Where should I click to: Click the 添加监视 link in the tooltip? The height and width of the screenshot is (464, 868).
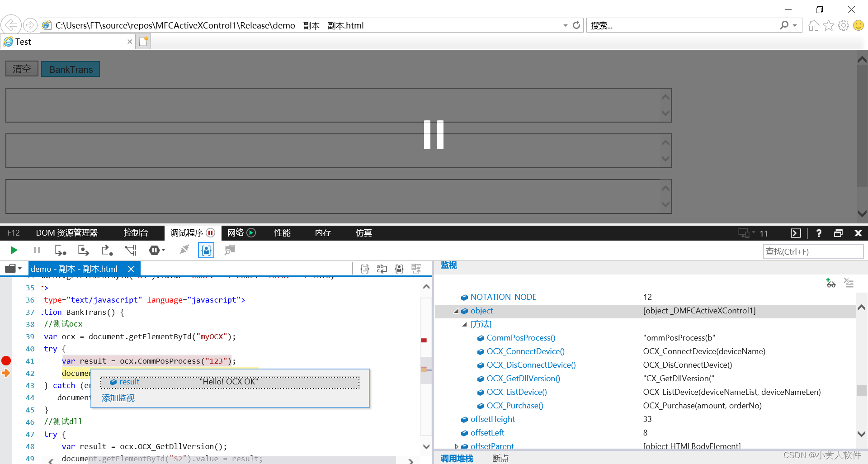click(x=118, y=398)
